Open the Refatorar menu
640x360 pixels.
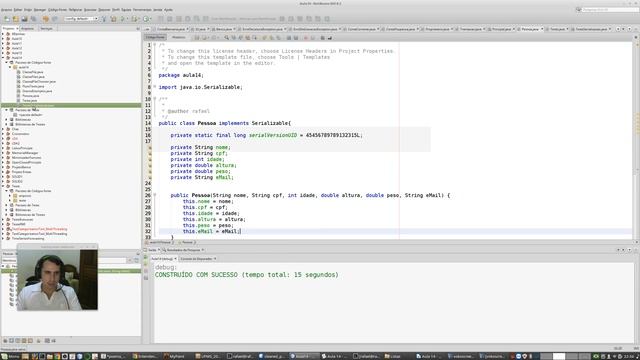pos(75,9)
